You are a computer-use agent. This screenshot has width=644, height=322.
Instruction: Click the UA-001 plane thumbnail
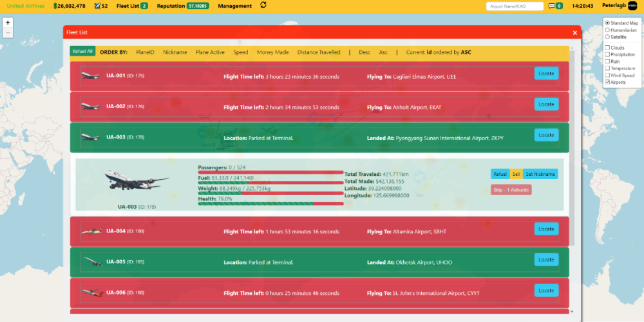coord(91,76)
